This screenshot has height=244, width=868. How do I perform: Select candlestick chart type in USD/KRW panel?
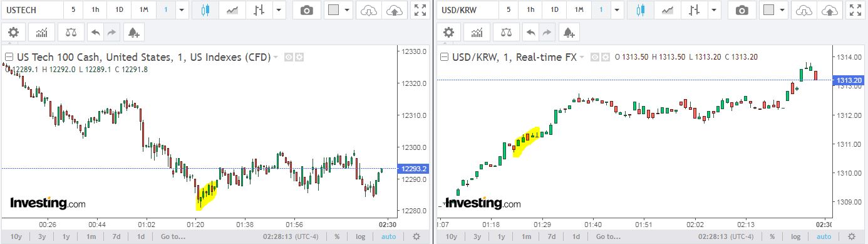(640, 10)
